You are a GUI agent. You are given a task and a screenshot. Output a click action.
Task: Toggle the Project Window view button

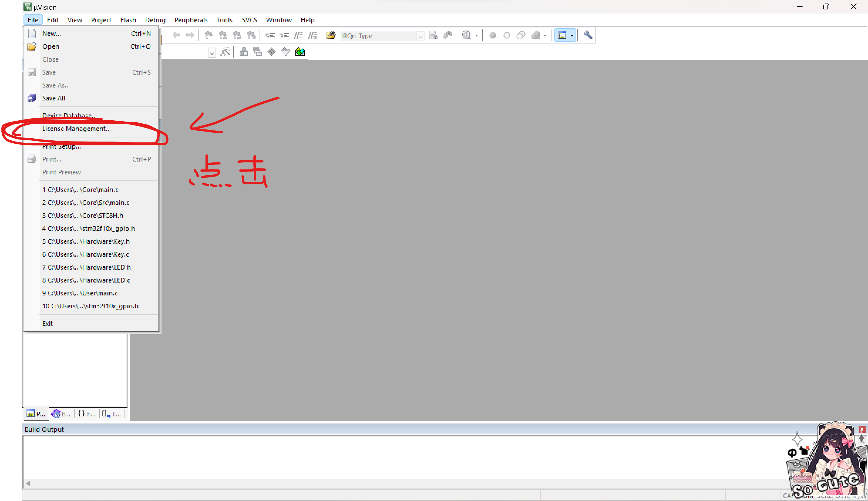pos(562,35)
